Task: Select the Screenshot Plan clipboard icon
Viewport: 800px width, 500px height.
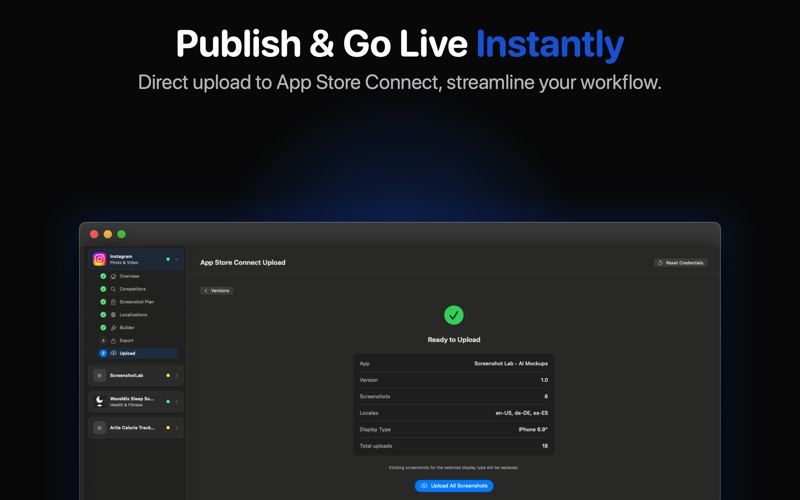Action: [x=113, y=302]
